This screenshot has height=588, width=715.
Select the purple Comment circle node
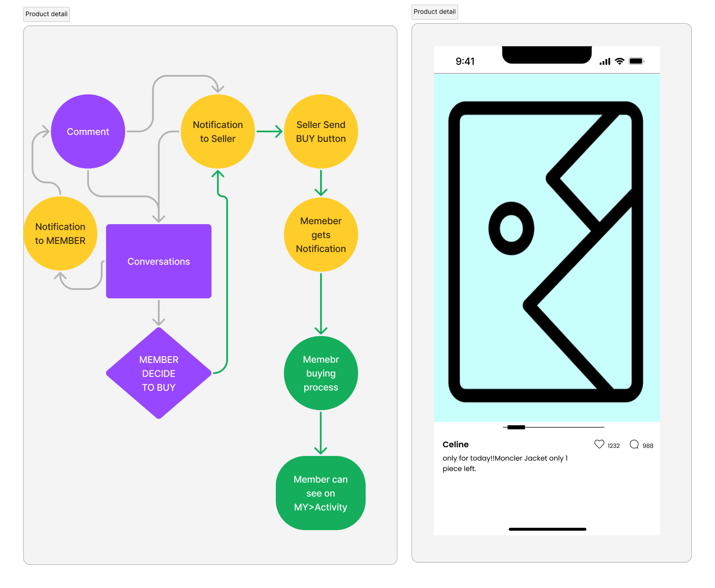[x=88, y=132]
